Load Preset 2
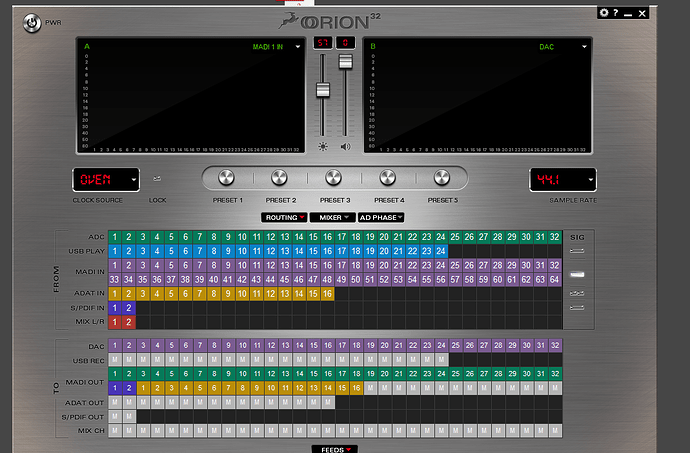The width and height of the screenshot is (690, 453). pos(279,177)
